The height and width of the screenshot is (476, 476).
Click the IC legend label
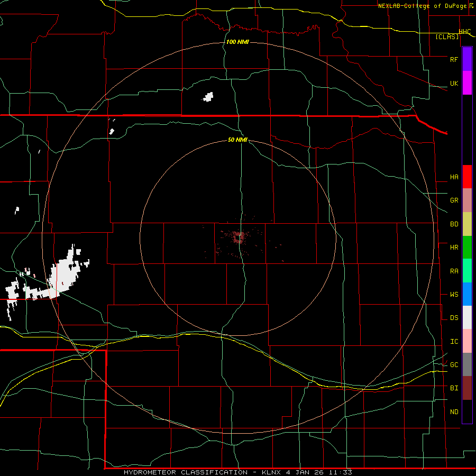(x=454, y=342)
